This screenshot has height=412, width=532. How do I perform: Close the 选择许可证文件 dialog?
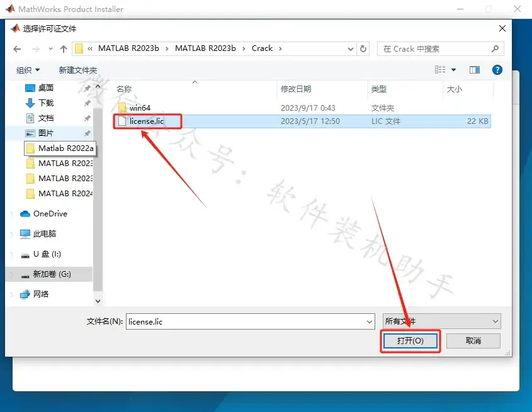point(502,28)
